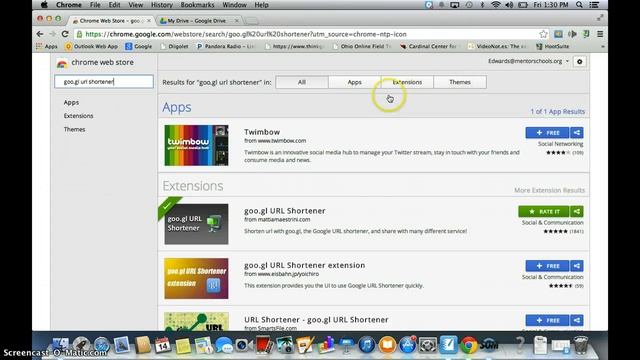
Task: Click the volume icon in menu bar
Action: [509, 5]
